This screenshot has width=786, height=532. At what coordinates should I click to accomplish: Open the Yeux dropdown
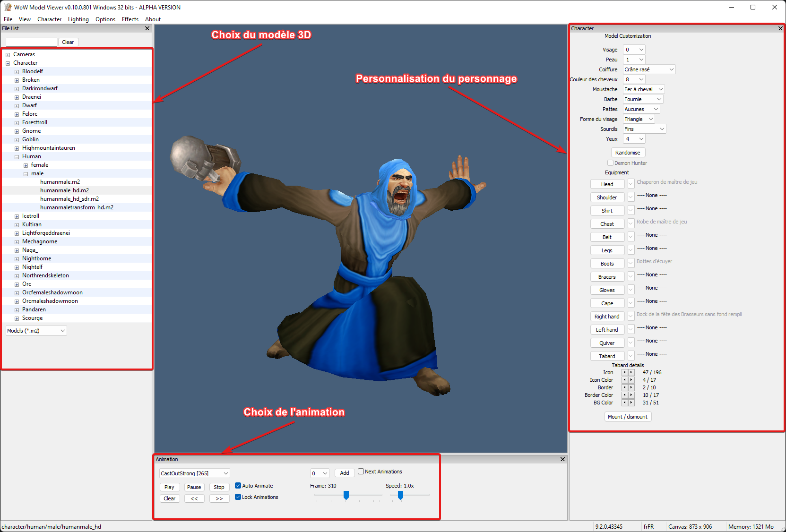[x=634, y=139]
